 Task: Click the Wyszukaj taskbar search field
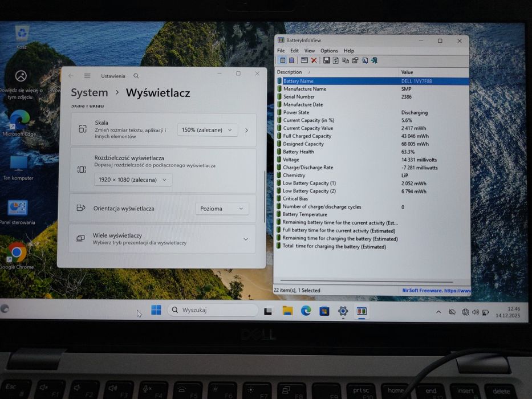[213, 310]
